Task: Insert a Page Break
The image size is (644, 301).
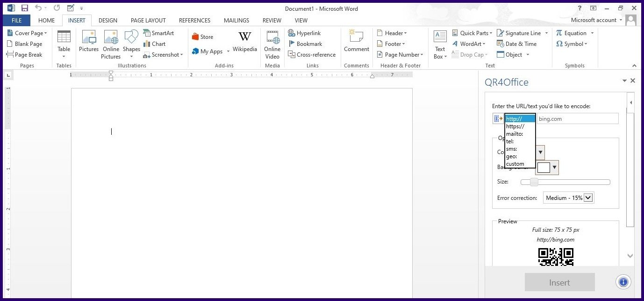Action: click(x=25, y=54)
